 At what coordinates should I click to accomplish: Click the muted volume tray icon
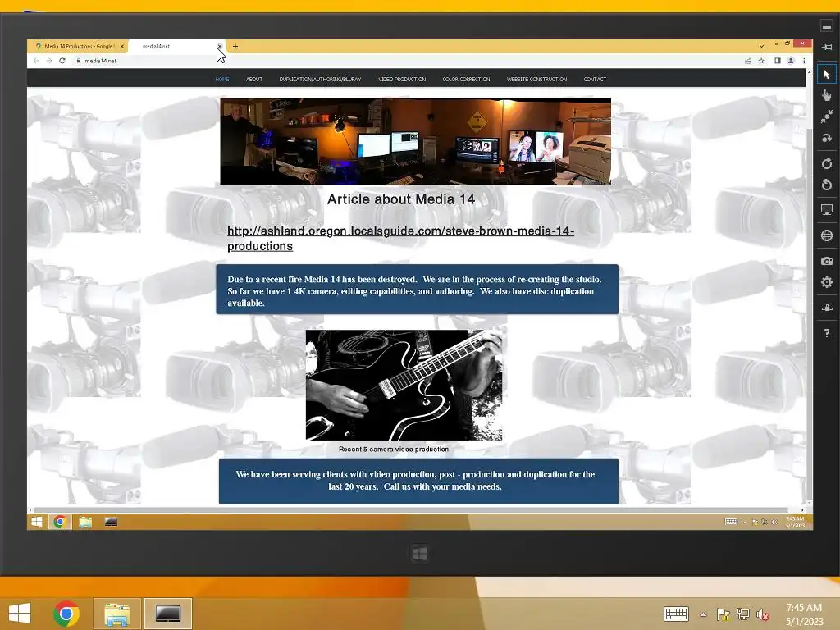click(762, 615)
